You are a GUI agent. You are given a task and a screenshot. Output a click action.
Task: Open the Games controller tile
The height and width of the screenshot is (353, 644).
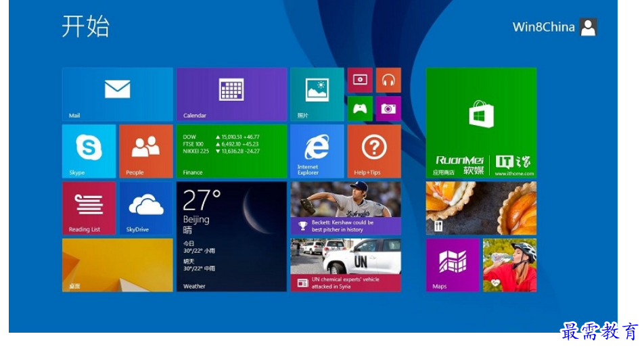click(x=360, y=109)
